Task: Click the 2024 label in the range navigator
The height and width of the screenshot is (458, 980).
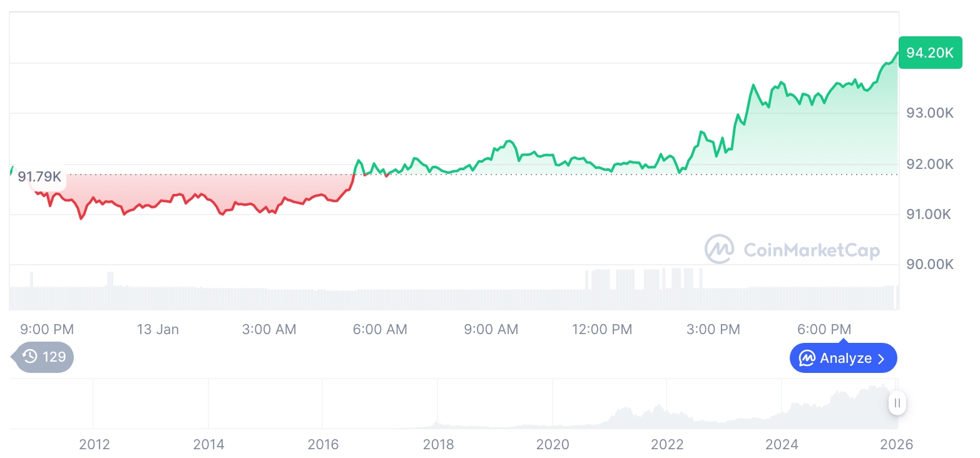Action: tap(782, 444)
